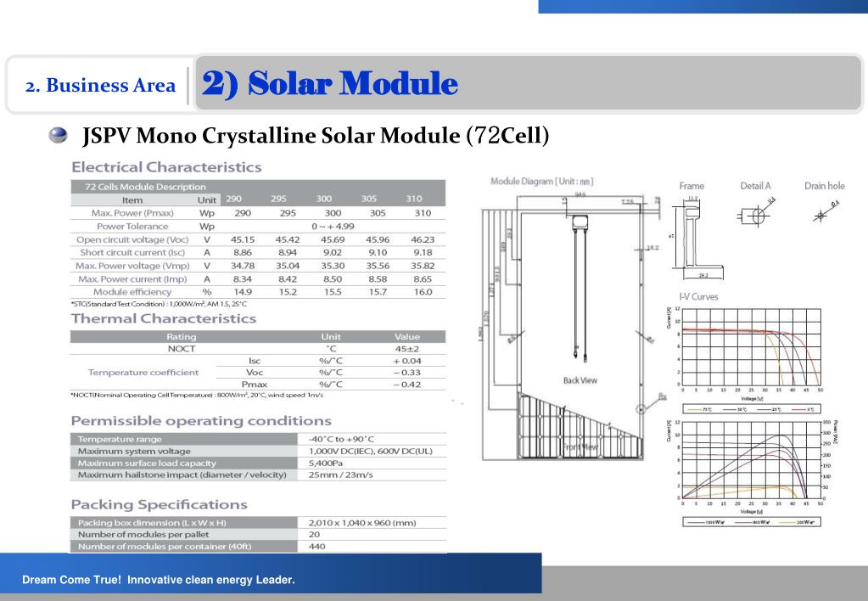Viewport: 868px width, 601px height.
Task: Click the 'Temperature coefficient' label
Action: tap(143, 373)
